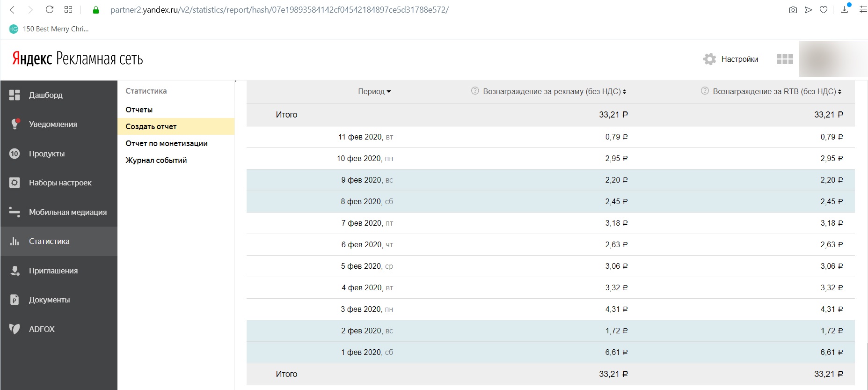Image resolution: width=868 pixels, height=390 pixels.
Task: Open the Дашборд sidebar icon
Action: pyautogui.click(x=15, y=95)
